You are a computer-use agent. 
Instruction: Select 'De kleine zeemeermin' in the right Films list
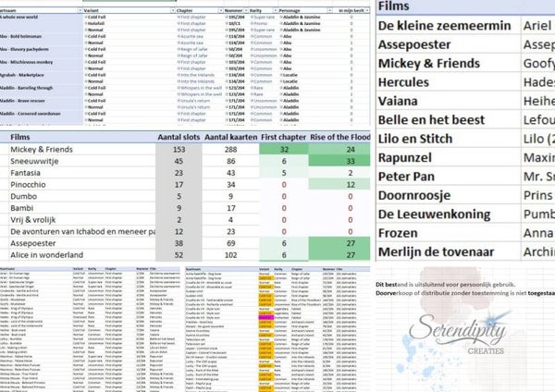point(444,26)
